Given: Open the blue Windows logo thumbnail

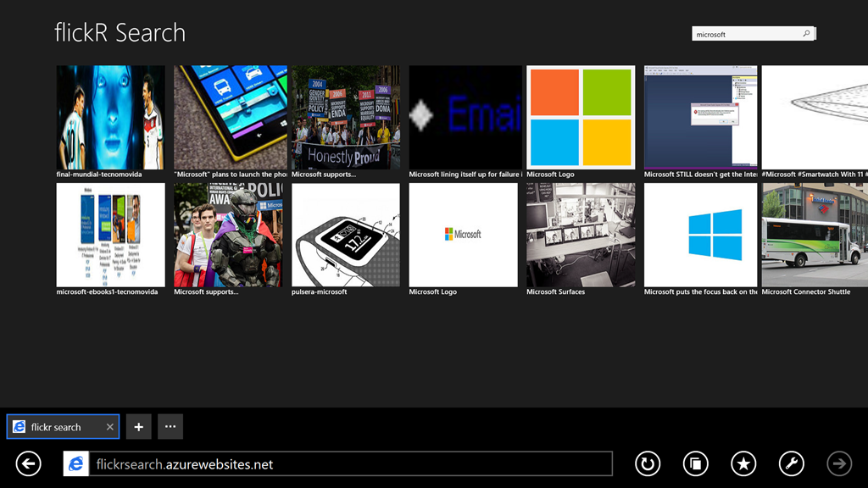Looking at the screenshot, I should tap(700, 235).
